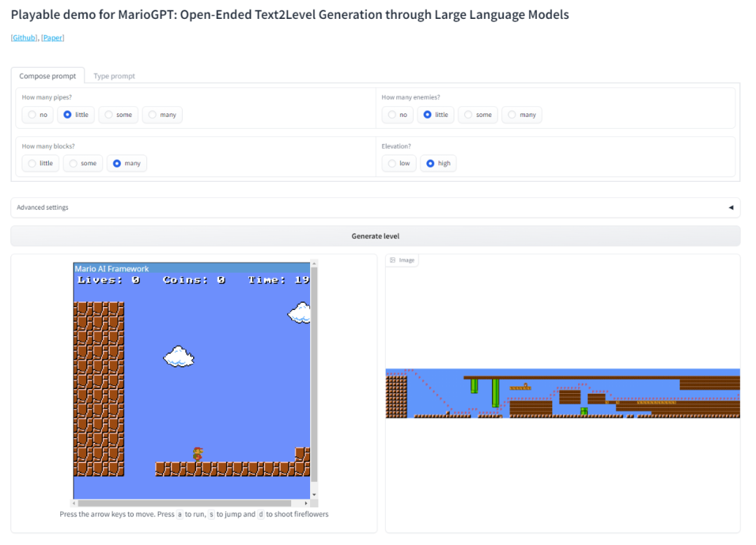Select 'some' for how many pipes
This screenshot has width=756, height=545.
[118, 115]
